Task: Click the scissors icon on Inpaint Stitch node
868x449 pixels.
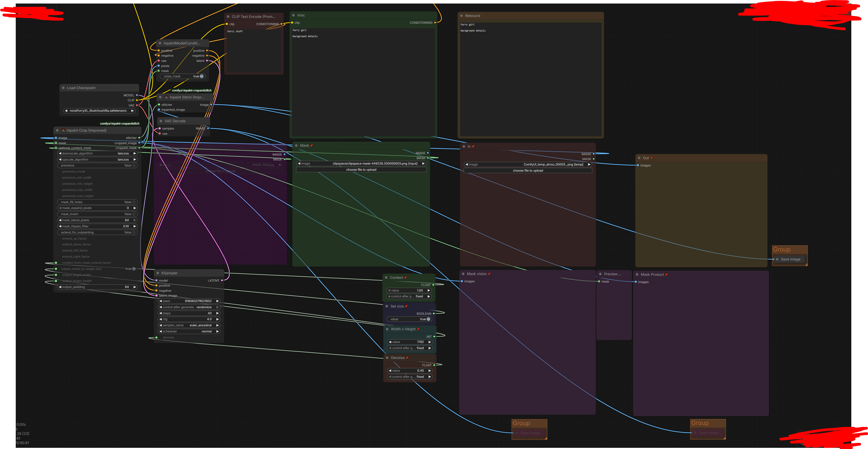Action: [x=166, y=97]
